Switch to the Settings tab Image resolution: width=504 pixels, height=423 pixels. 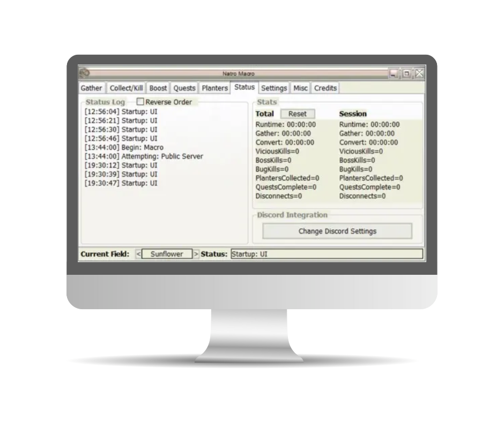pos(275,88)
